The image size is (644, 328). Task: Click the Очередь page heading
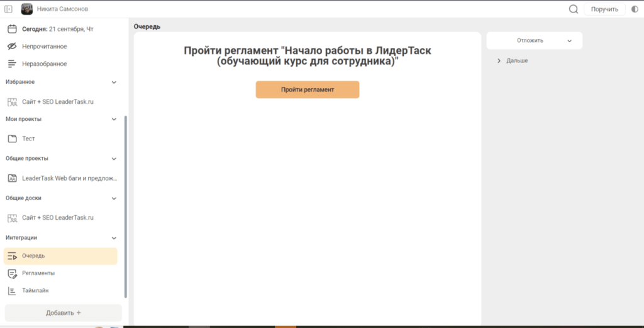147,26
